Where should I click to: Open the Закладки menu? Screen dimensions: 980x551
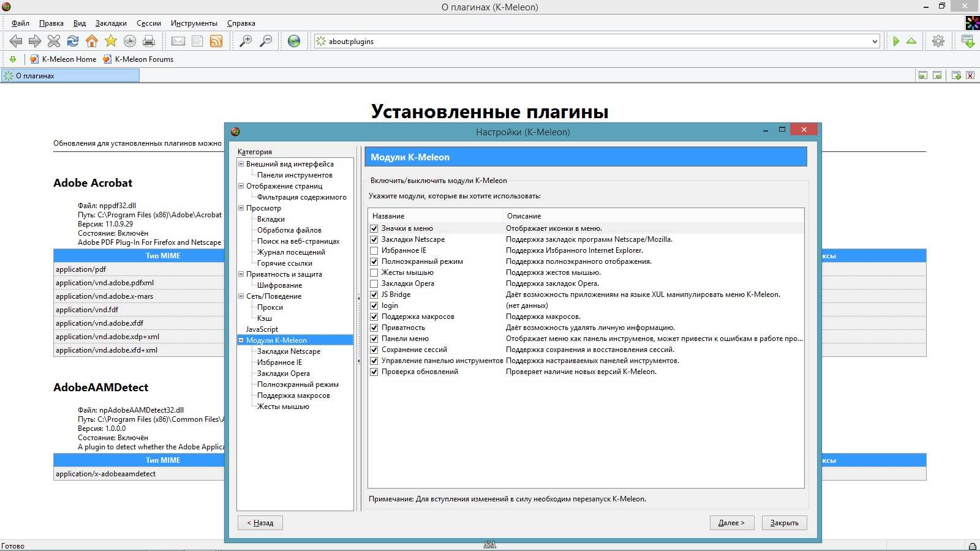point(111,23)
